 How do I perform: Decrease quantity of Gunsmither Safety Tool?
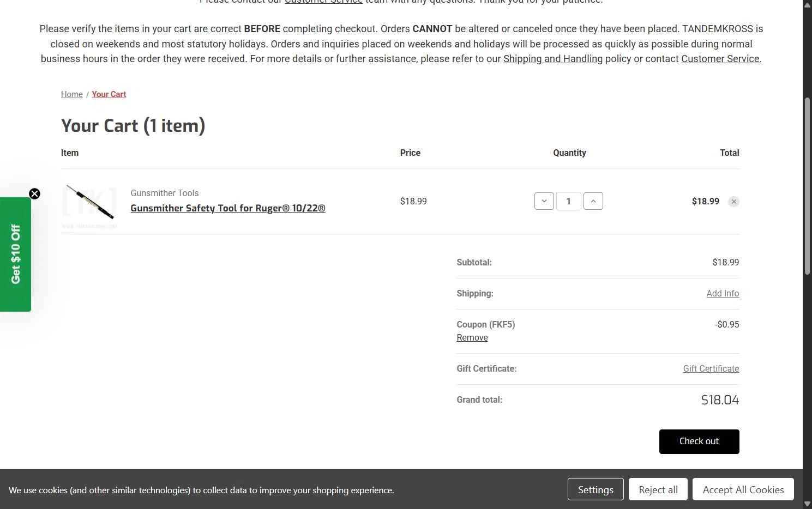tap(544, 201)
